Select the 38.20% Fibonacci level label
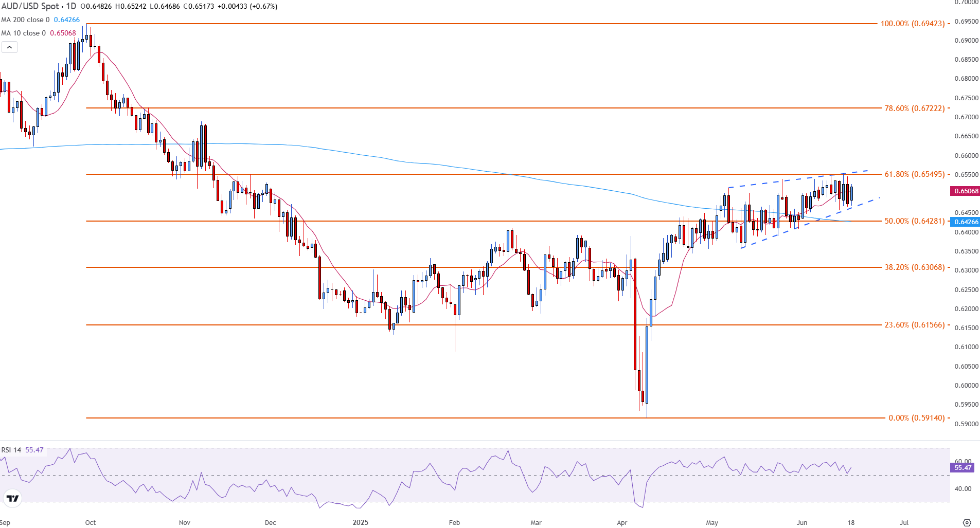 point(914,267)
